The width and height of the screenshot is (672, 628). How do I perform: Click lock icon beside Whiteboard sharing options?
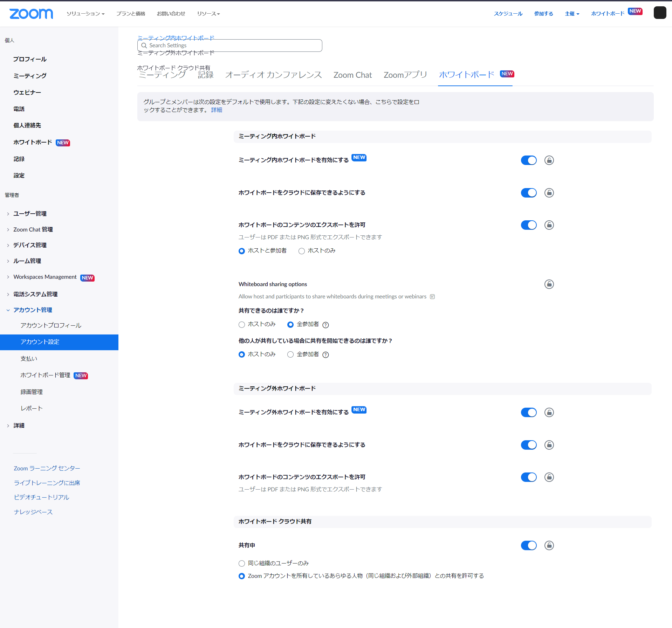[549, 284]
